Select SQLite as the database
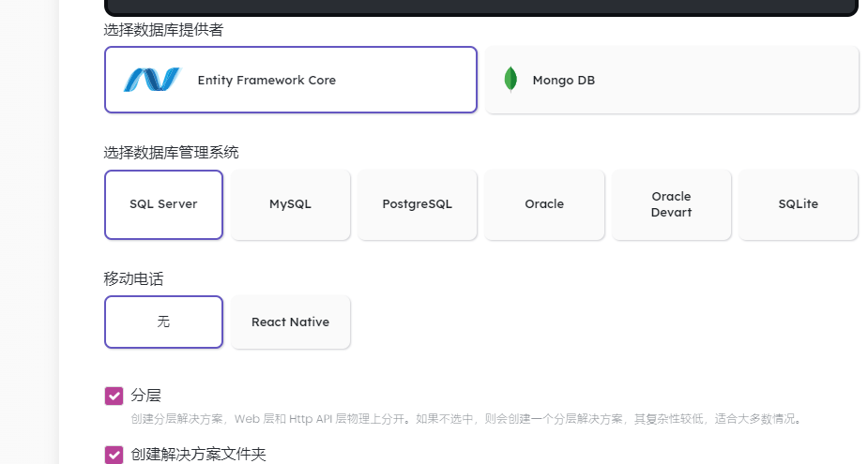This screenshot has width=868, height=464. (799, 204)
